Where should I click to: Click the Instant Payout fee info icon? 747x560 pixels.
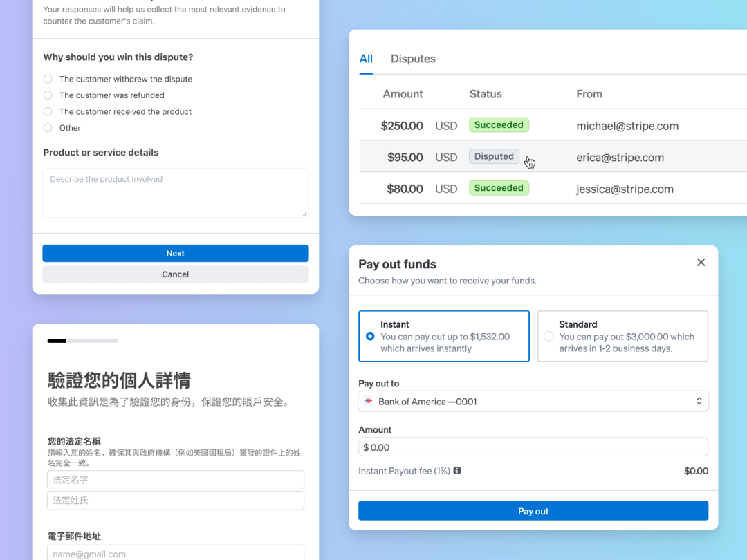457,471
